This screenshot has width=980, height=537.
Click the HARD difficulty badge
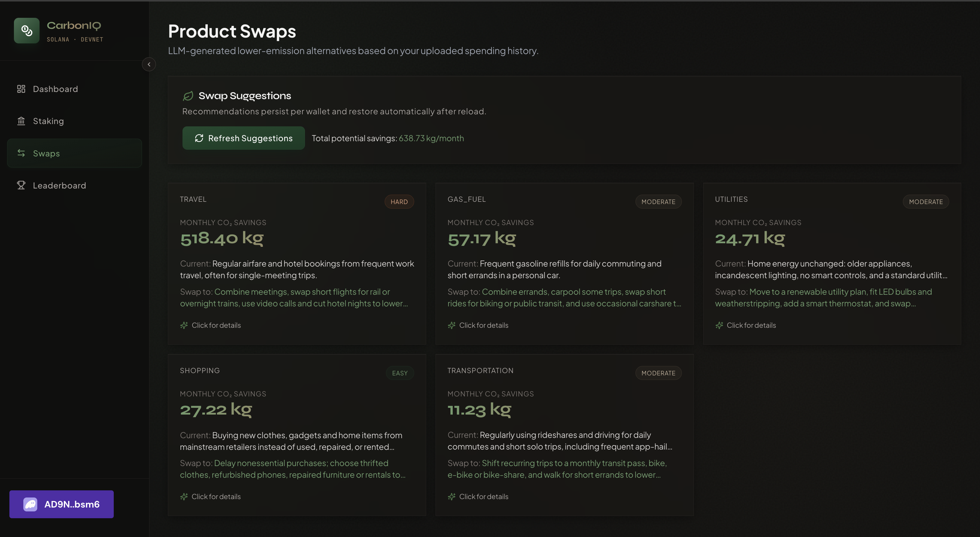coord(399,201)
